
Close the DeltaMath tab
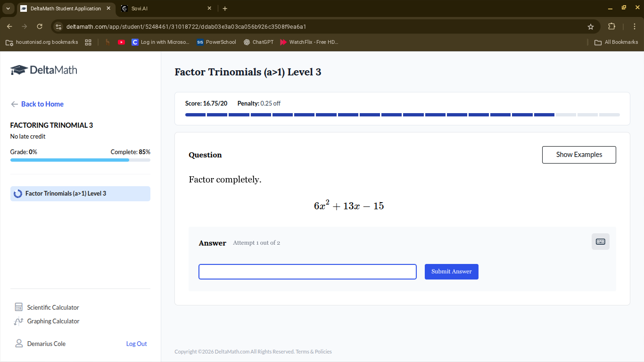(x=108, y=8)
